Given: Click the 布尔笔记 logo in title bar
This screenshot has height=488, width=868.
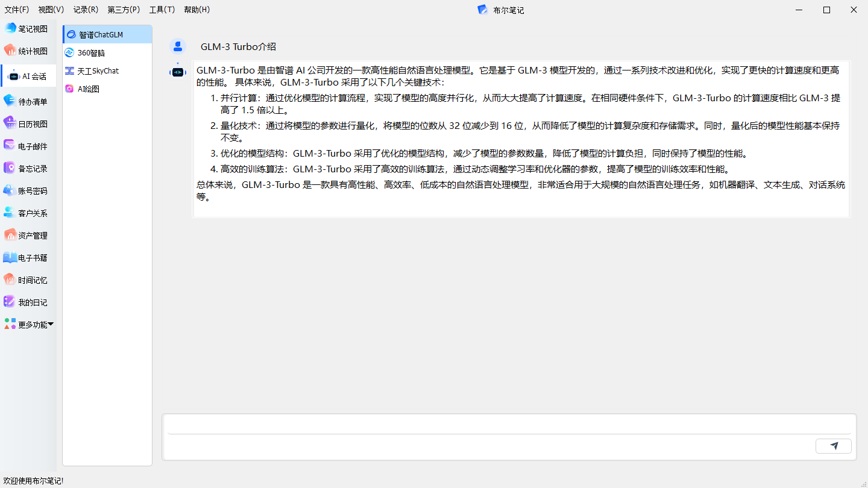Looking at the screenshot, I should click(482, 10).
